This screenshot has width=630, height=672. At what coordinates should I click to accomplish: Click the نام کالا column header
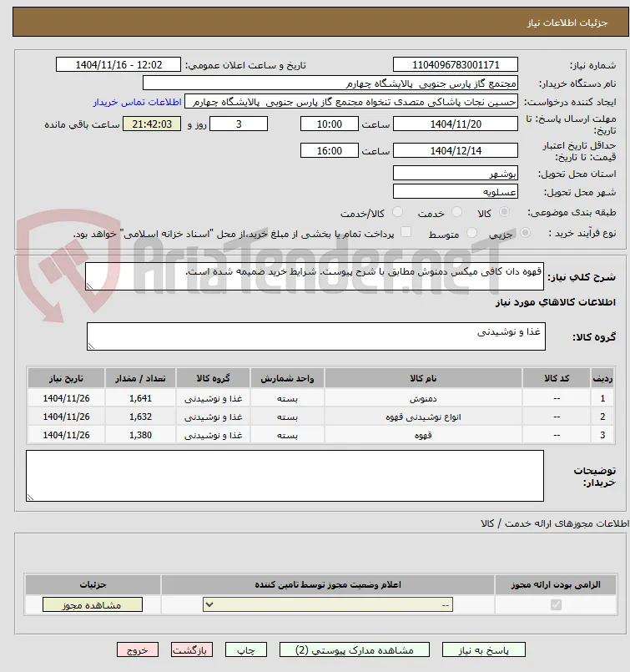(x=423, y=378)
